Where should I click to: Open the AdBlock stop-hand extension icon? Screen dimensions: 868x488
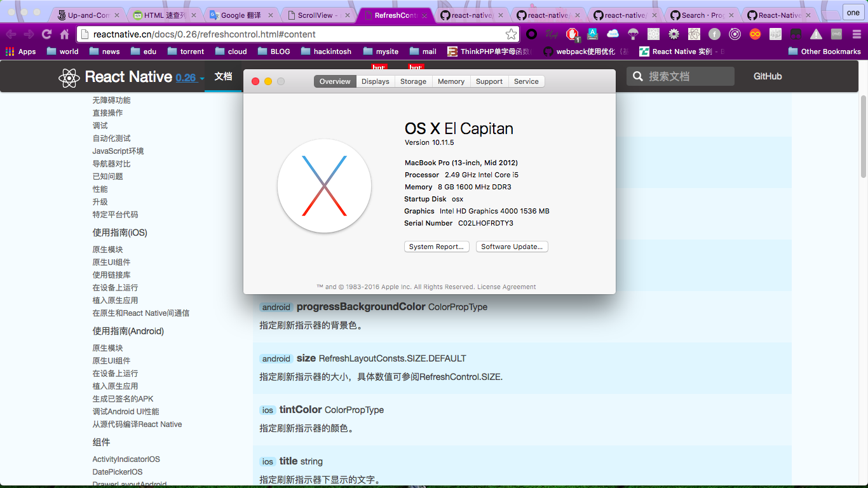572,34
